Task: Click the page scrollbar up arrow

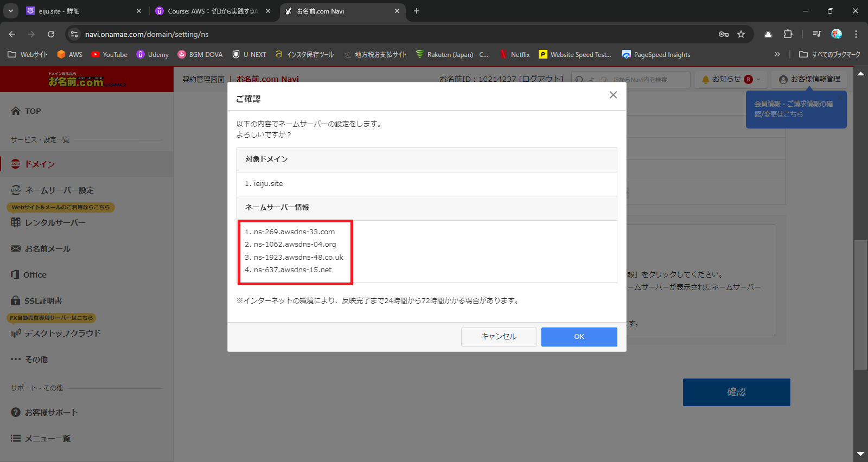Action: [x=860, y=73]
